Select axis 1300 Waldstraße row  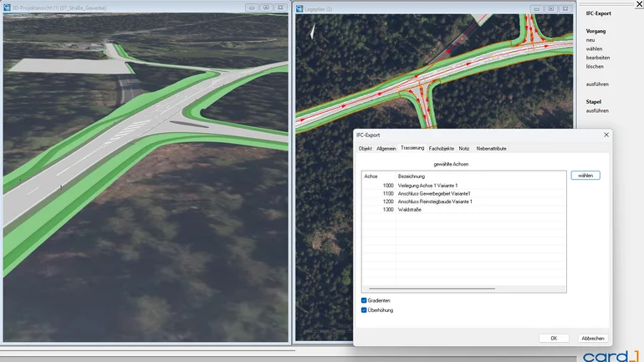pos(409,210)
